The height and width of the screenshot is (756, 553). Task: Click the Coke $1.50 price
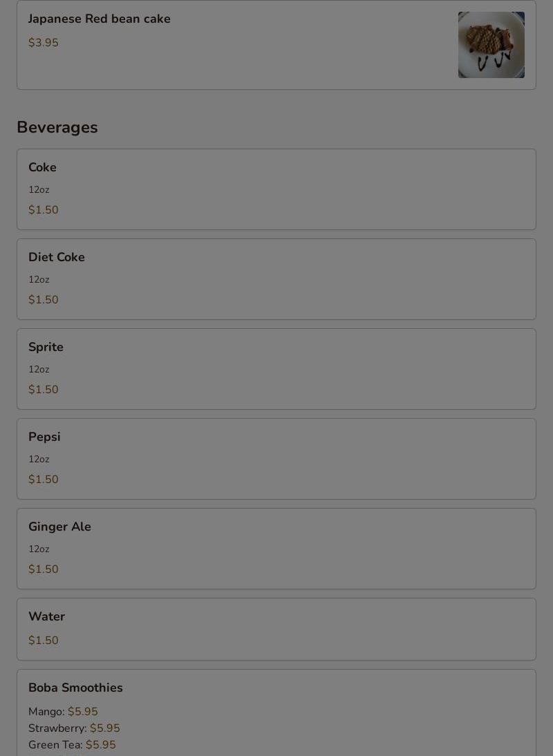[44, 210]
